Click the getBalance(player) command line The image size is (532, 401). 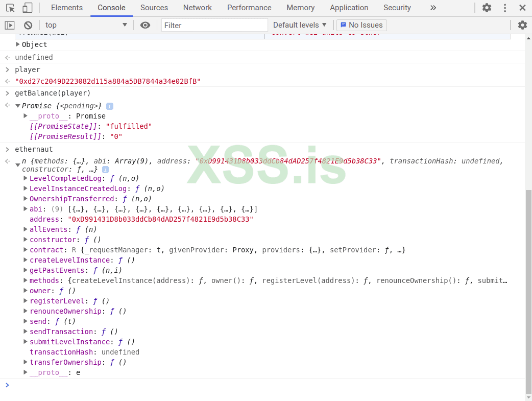(x=53, y=93)
